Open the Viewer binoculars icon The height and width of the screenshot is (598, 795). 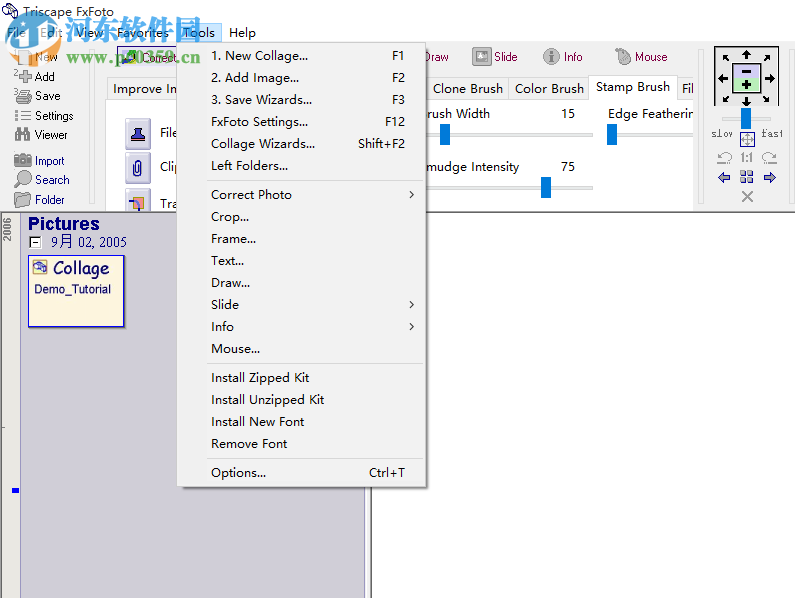pyautogui.click(x=23, y=135)
